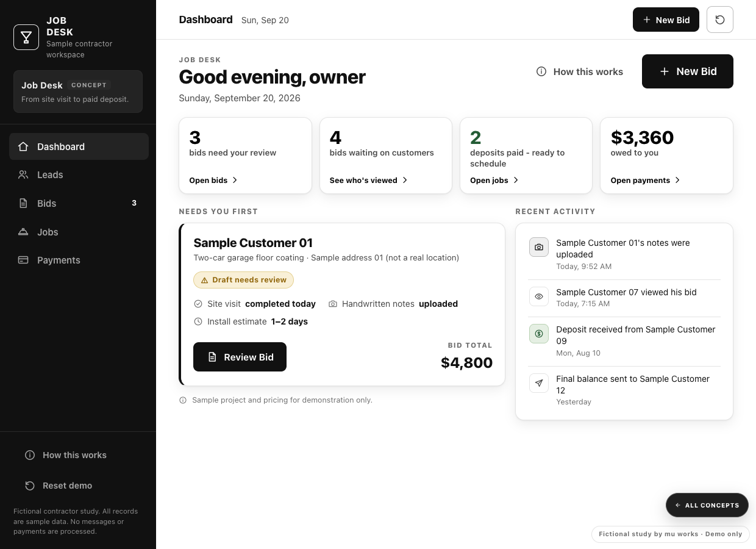The height and width of the screenshot is (549, 756).
Task: Click the 3 bids need your review count
Action: click(x=194, y=137)
